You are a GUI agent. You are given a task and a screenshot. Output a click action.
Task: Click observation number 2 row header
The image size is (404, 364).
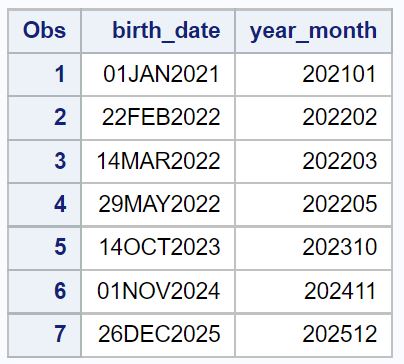[44, 118]
